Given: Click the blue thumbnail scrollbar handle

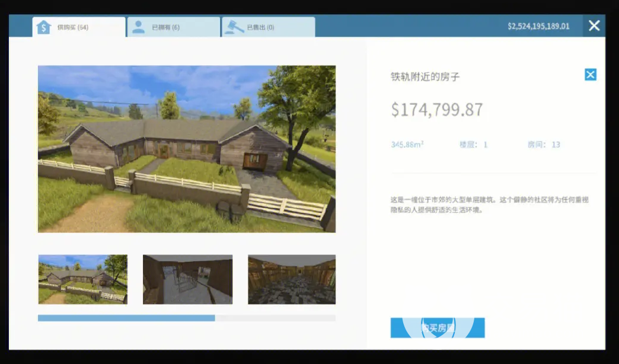Looking at the screenshot, I should pos(126,318).
